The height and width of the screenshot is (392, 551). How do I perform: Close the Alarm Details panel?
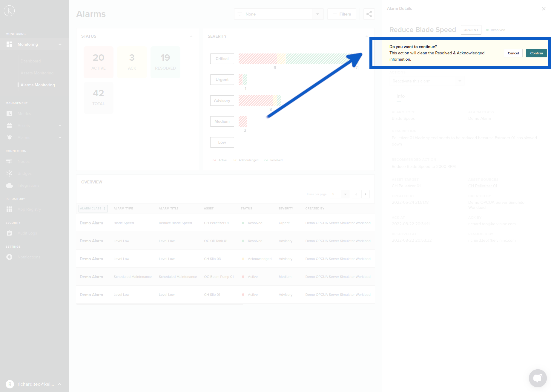point(544,9)
